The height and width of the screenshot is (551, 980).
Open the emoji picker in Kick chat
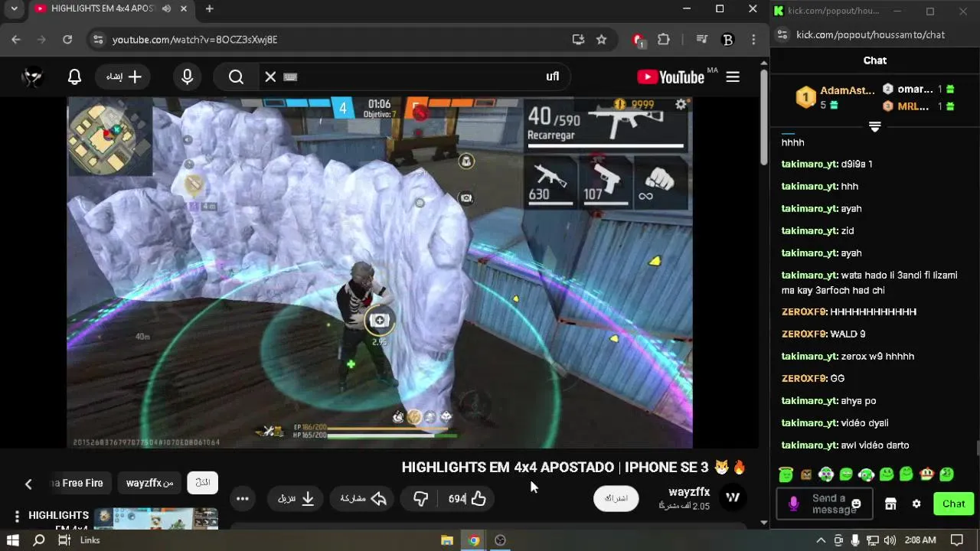click(857, 504)
